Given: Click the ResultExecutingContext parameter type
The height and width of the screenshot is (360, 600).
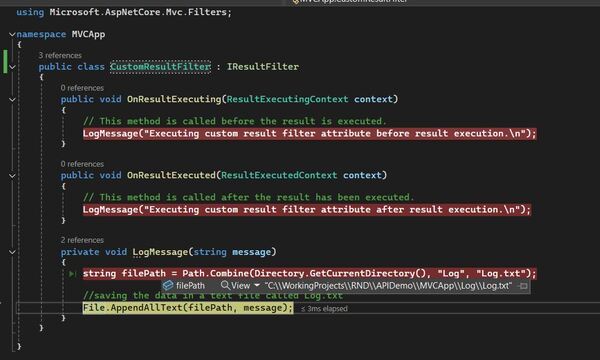Looking at the screenshot, I should pyautogui.click(x=287, y=99).
